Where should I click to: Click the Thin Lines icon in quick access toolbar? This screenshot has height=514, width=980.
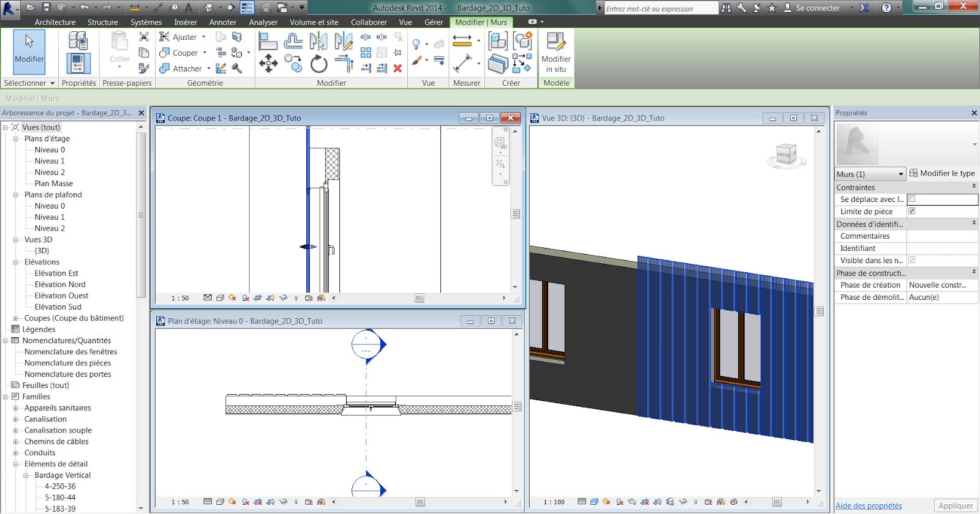tap(247, 8)
